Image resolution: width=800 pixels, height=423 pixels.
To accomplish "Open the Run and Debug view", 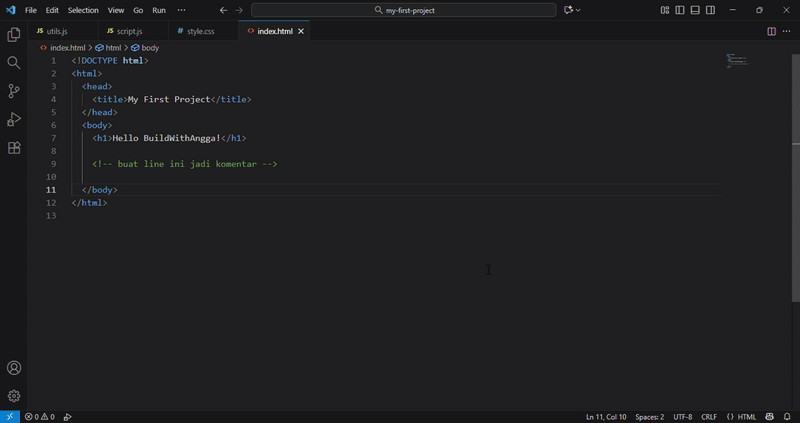I will (14, 119).
